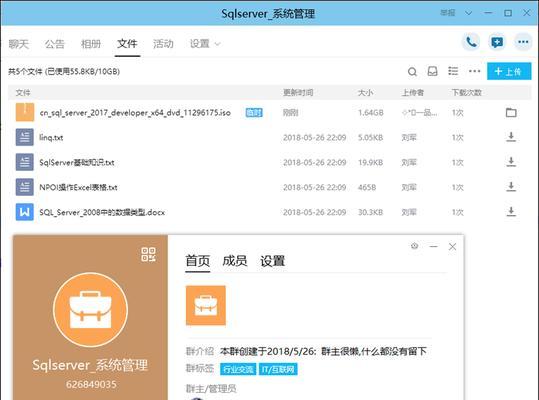Switch to the 聊天 tab
The width and height of the screenshot is (539, 400).
(x=19, y=44)
